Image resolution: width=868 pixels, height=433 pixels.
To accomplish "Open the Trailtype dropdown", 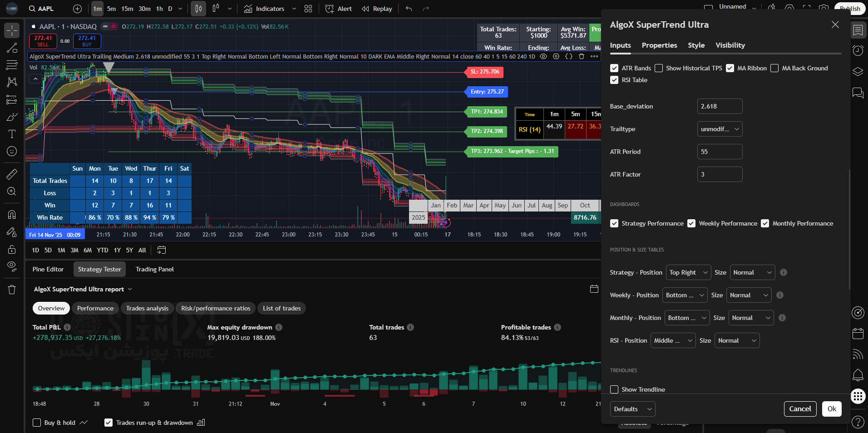I will click(x=720, y=129).
